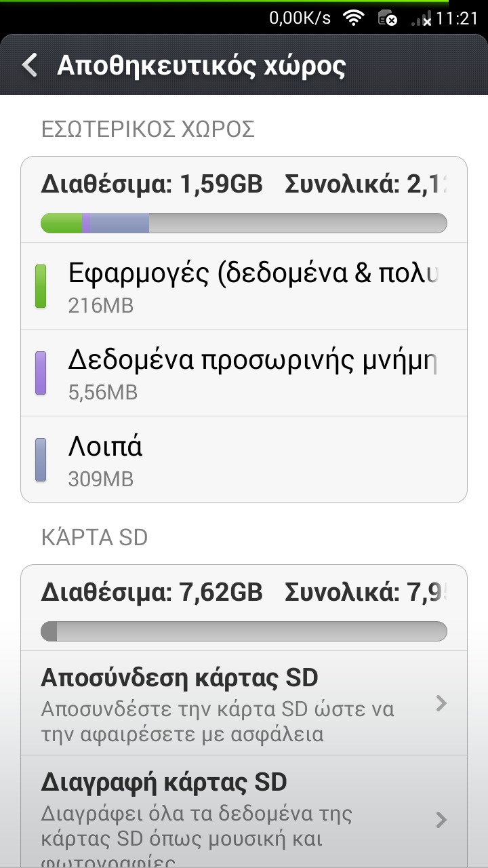
Task: Tap the green Εφαρμογές color indicator
Action: (41, 286)
